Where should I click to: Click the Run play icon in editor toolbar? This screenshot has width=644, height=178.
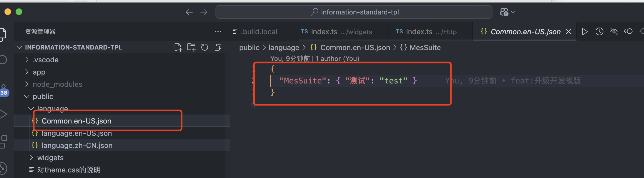coord(585,32)
